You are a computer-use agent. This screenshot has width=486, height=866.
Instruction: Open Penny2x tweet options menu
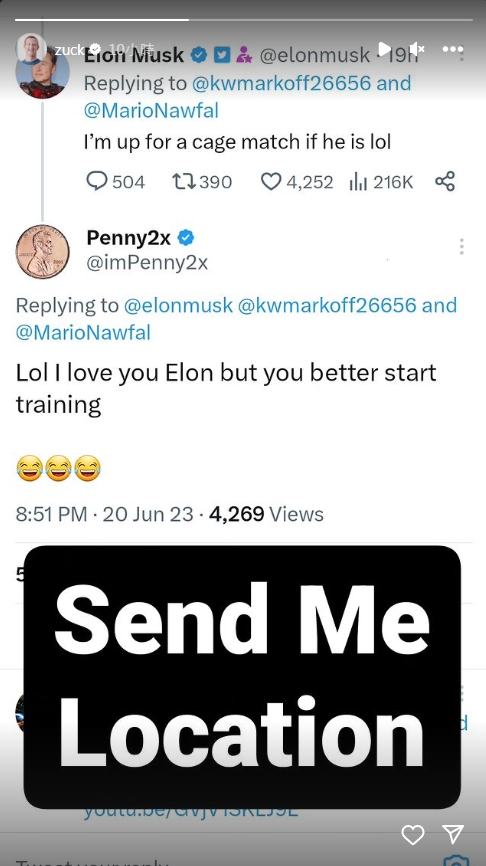[461, 246]
